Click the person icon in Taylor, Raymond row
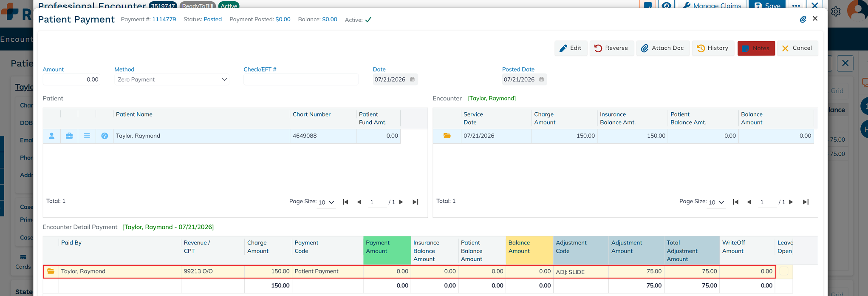This screenshot has width=868, height=296. (52, 136)
